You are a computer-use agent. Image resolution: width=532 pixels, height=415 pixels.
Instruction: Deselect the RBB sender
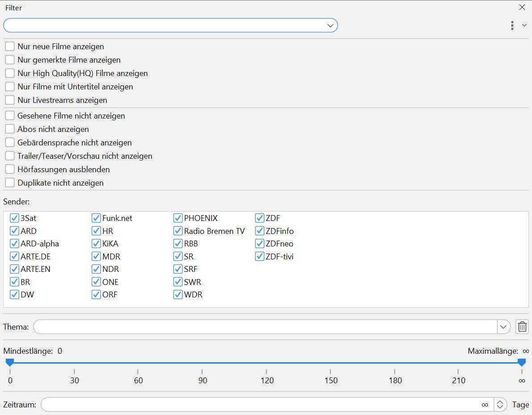tap(178, 243)
